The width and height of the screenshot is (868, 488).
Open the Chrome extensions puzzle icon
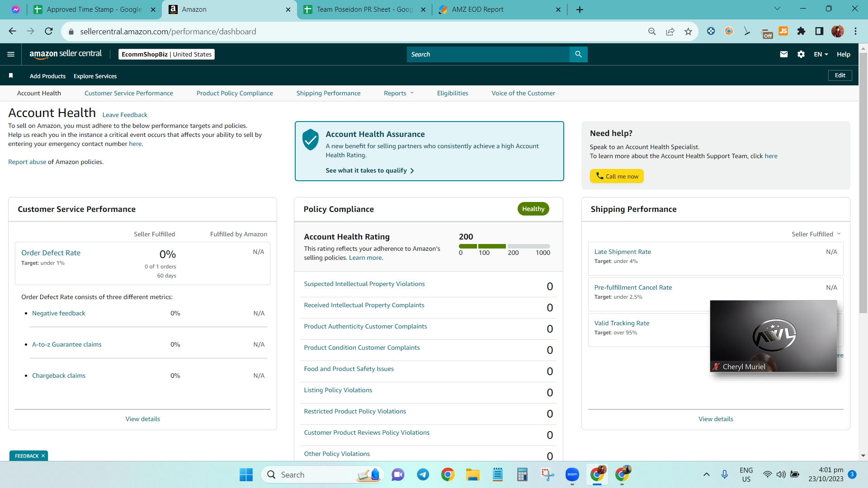[801, 31]
